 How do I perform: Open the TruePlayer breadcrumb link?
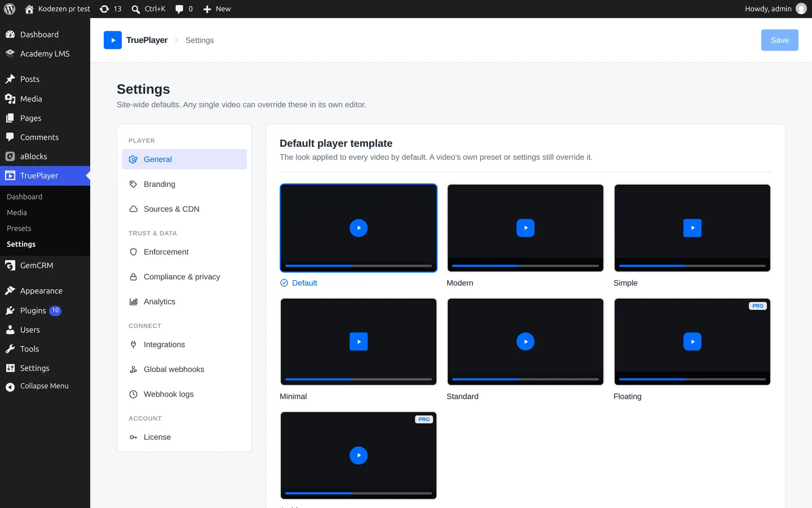coord(147,40)
